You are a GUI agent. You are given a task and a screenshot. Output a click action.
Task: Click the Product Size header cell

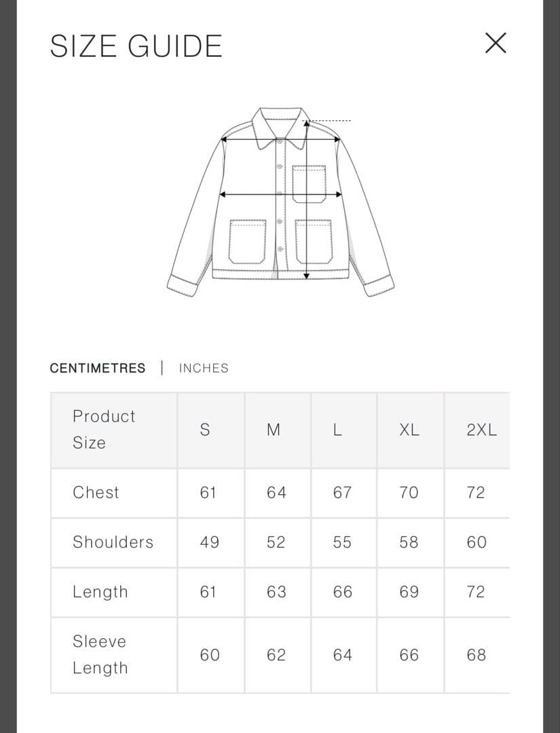coord(104,429)
